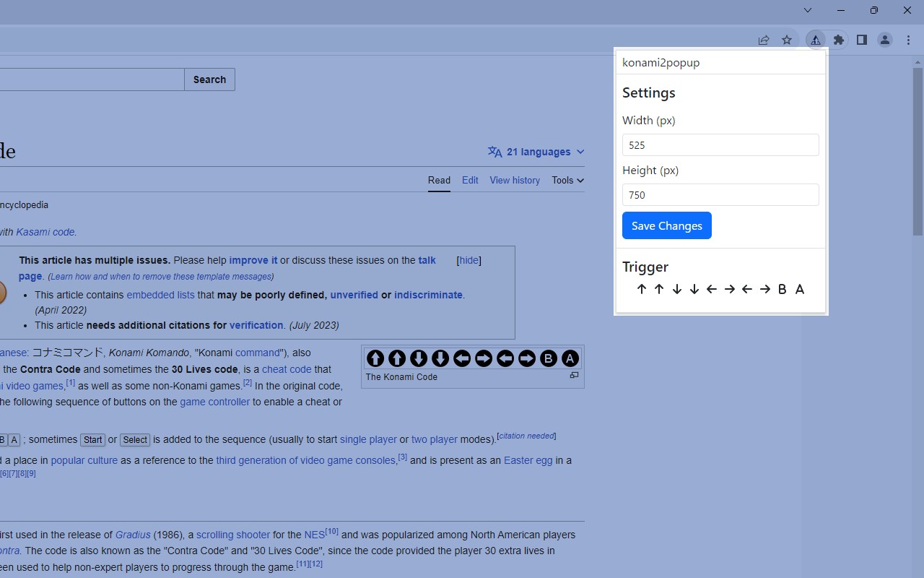The height and width of the screenshot is (578, 924).
Task: Follow the Kasami code link
Action: pos(45,232)
